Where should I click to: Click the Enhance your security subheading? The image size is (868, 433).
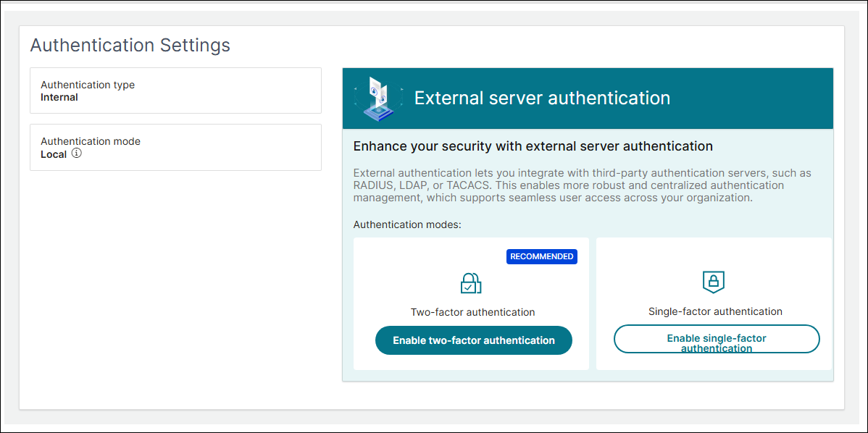(533, 146)
